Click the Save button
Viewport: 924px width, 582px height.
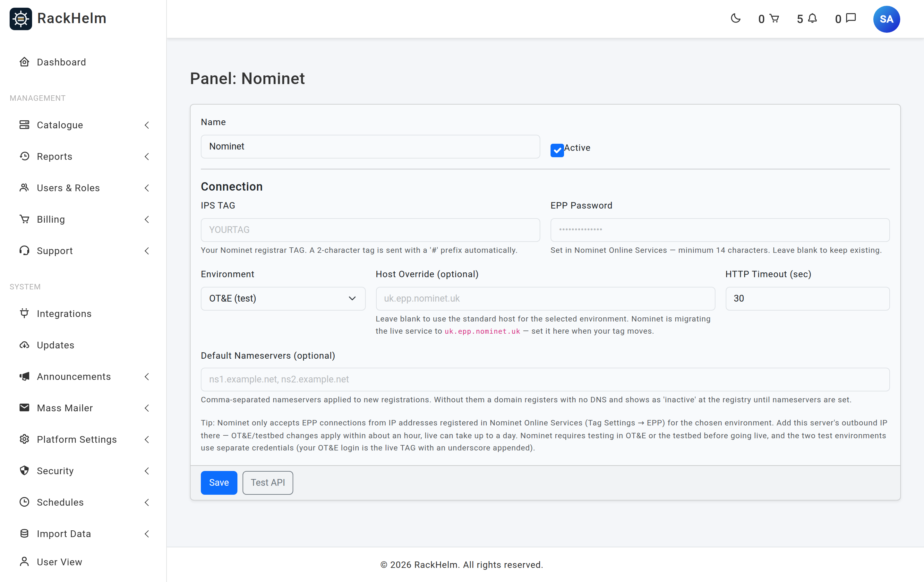pos(219,483)
